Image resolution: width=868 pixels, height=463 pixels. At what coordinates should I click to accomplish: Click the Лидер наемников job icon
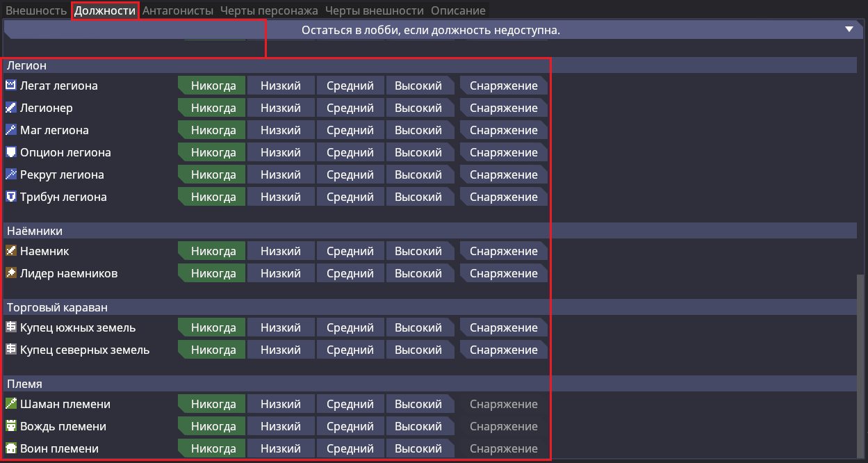pos(11,273)
